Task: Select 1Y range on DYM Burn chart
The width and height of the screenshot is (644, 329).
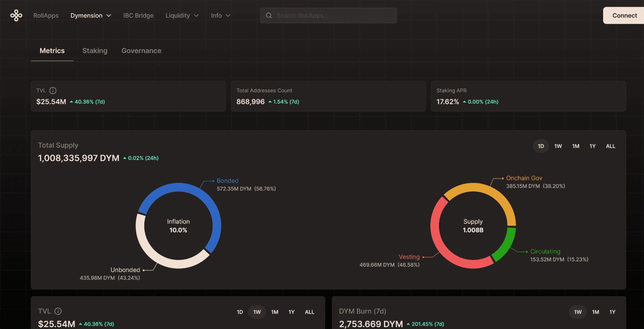Action: pyautogui.click(x=612, y=312)
